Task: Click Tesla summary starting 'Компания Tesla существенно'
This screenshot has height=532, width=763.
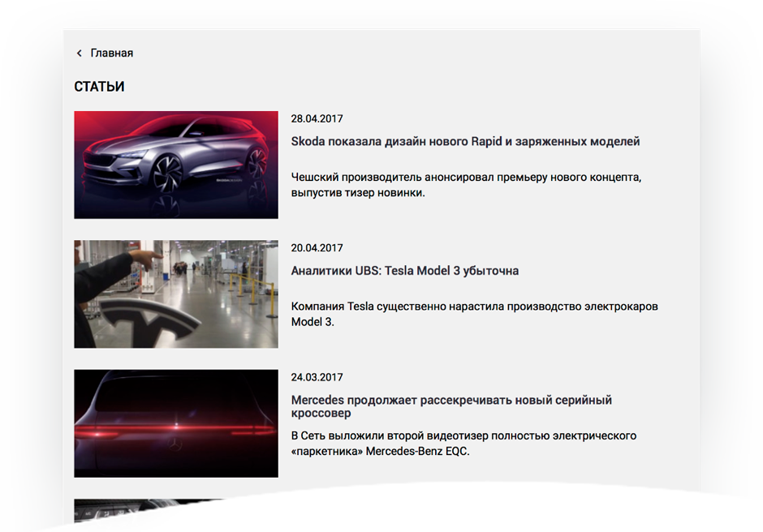Action: pyautogui.click(x=475, y=314)
